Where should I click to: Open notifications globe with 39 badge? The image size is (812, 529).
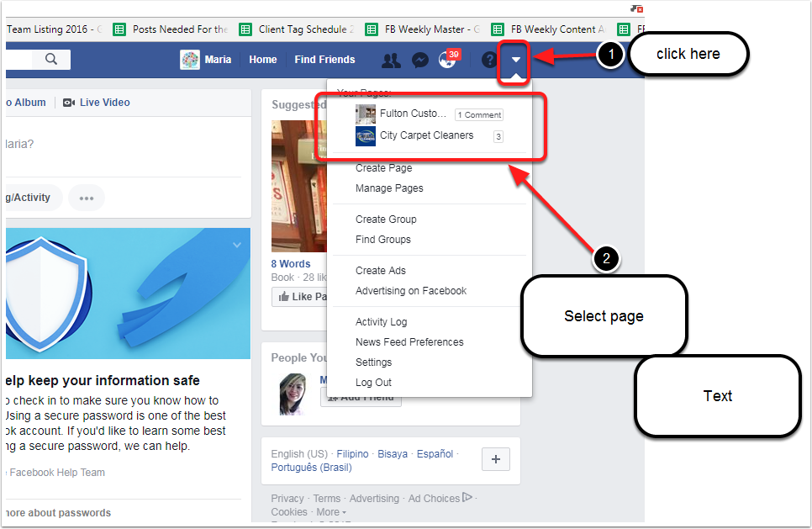click(449, 59)
